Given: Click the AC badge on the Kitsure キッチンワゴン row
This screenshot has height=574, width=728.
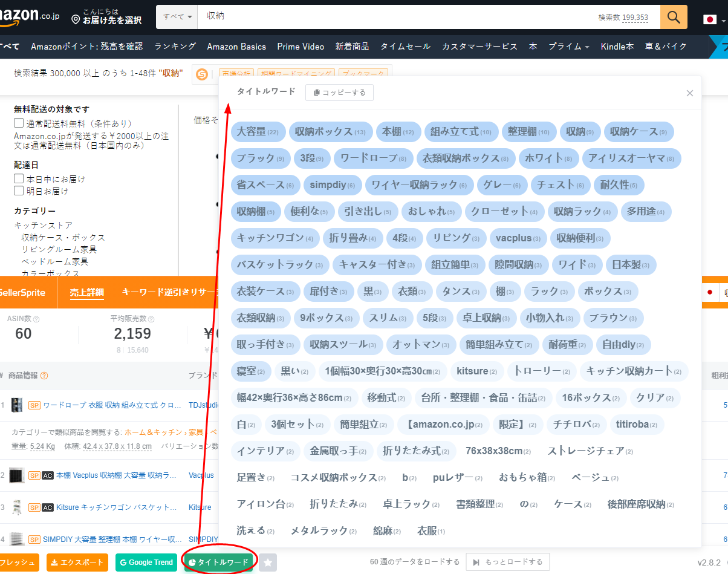Looking at the screenshot, I should coord(48,507).
